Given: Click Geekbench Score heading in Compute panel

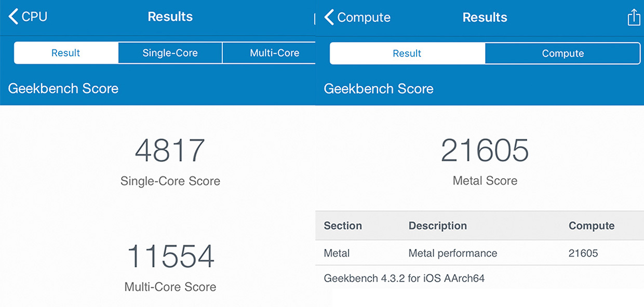Looking at the screenshot, I should pyautogui.click(x=379, y=89).
